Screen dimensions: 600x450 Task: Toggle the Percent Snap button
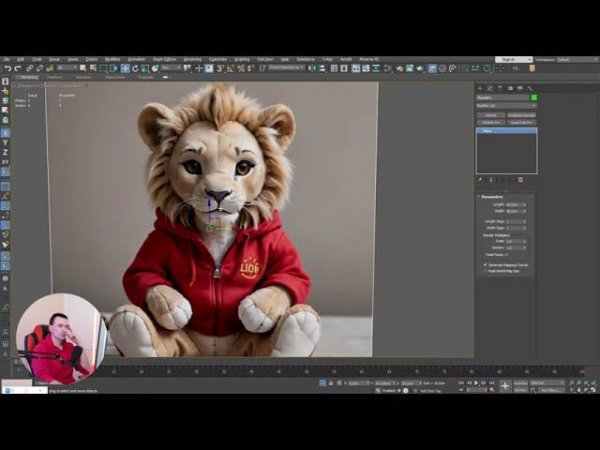pyautogui.click(x=241, y=68)
